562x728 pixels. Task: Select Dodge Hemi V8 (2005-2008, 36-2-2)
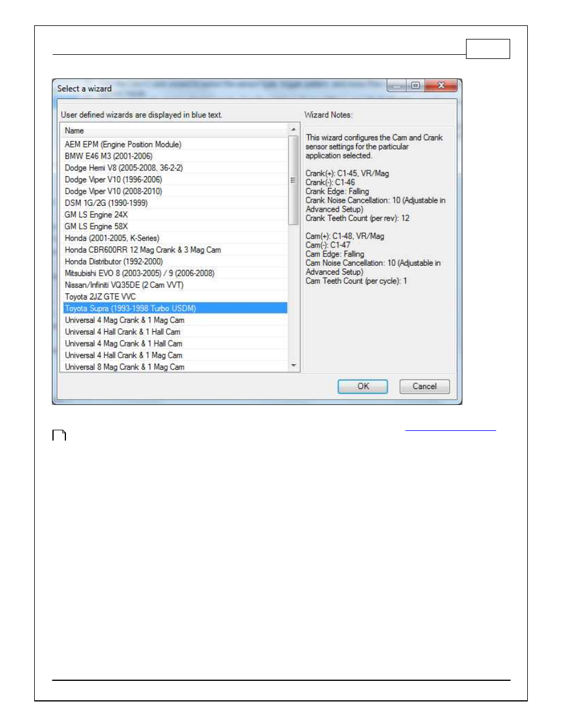(x=174, y=168)
